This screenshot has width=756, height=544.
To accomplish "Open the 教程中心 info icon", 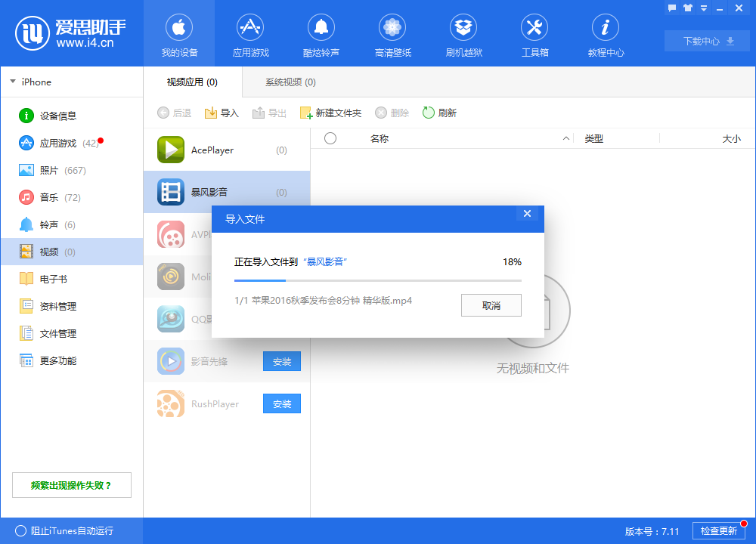I will point(606,27).
